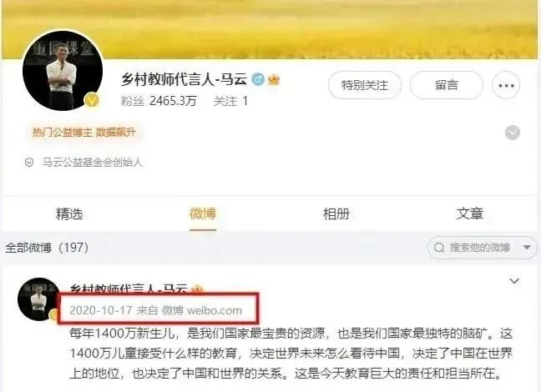The width and height of the screenshot is (541, 392).
Task: Switch to the 精选 tab
Action: pyautogui.click(x=69, y=214)
